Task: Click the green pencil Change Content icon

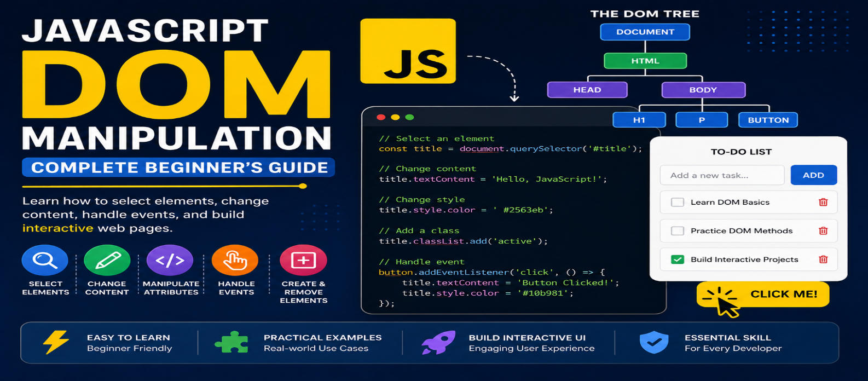Action: (107, 260)
